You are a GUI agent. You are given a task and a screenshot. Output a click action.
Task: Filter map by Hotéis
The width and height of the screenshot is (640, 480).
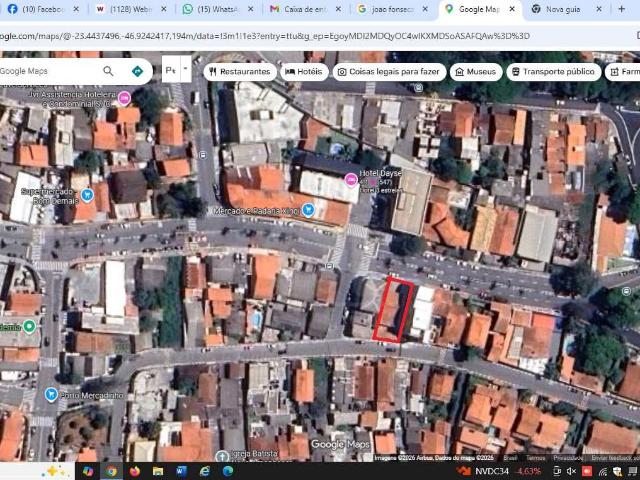(304, 72)
